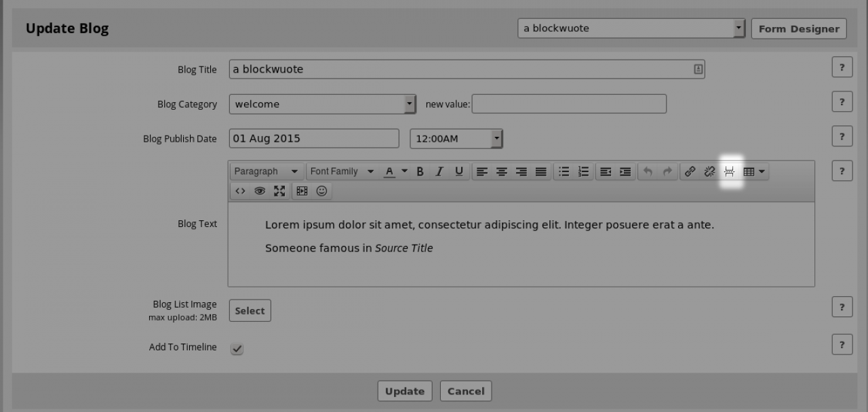Click the new value category field
The width and height of the screenshot is (868, 412).
point(569,104)
